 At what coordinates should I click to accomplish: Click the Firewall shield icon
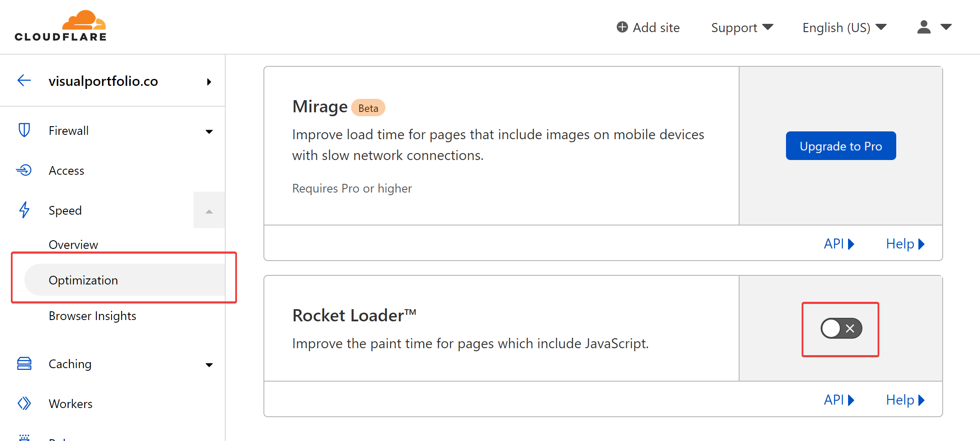(x=24, y=130)
